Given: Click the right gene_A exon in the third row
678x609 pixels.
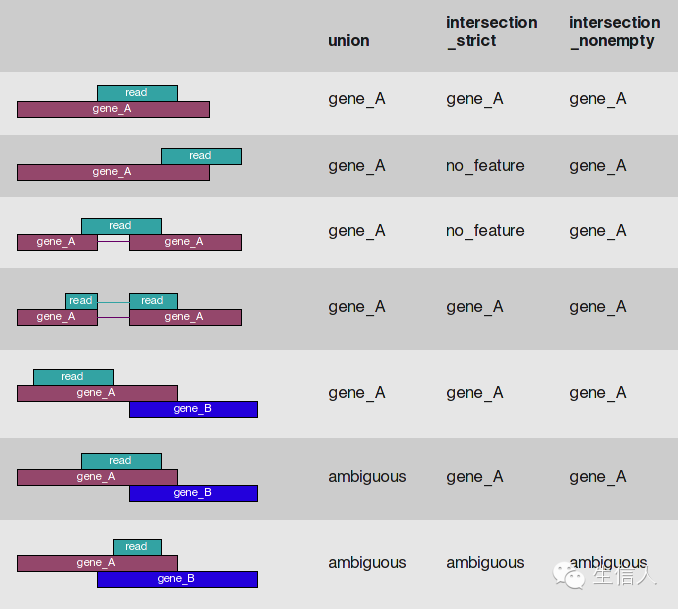Looking at the screenshot, I should 185,242.
